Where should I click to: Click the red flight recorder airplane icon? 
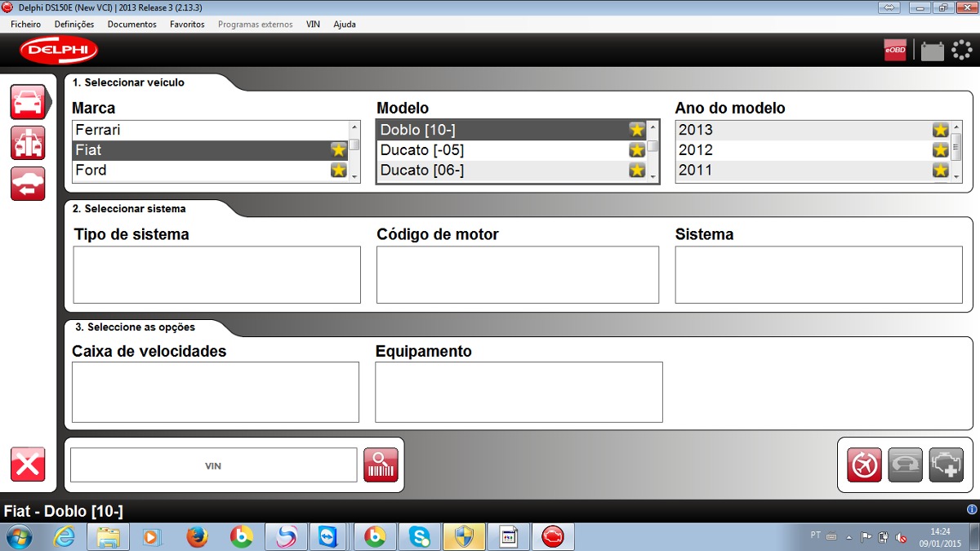tap(864, 465)
